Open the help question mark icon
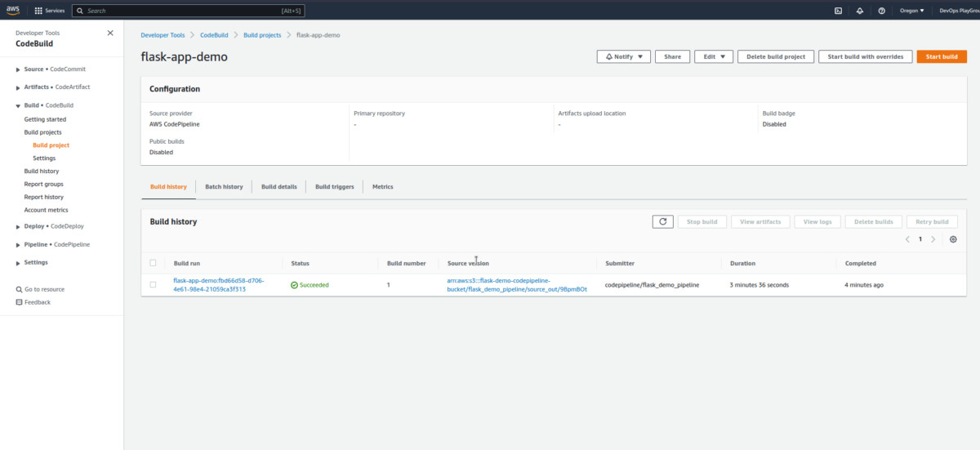This screenshot has width=980, height=450. tap(881, 11)
